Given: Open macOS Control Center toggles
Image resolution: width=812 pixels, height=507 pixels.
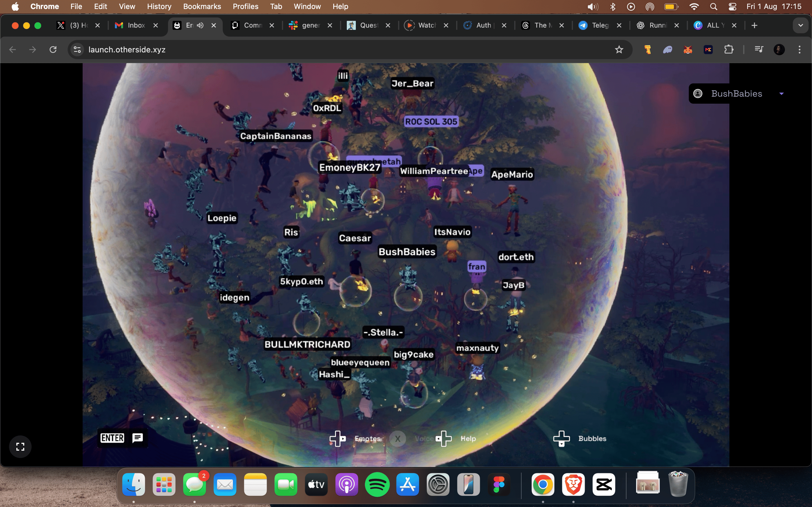Looking at the screenshot, I should (x=733, y=6).
